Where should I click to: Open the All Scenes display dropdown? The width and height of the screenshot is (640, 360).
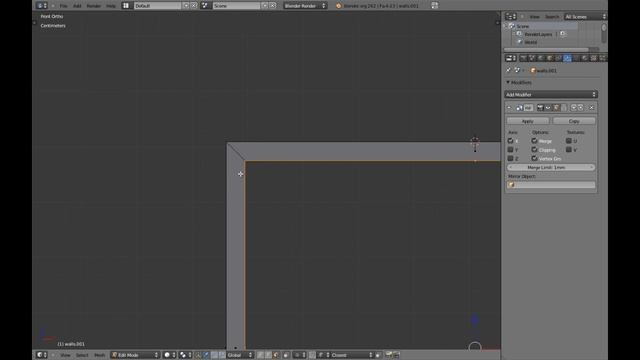click(585, 17)
